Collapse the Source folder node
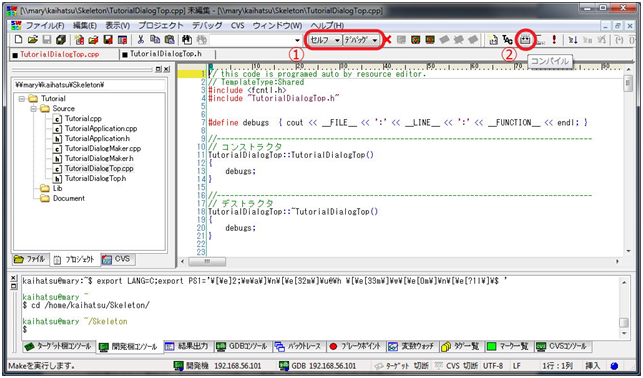 [x=34, y=109]
